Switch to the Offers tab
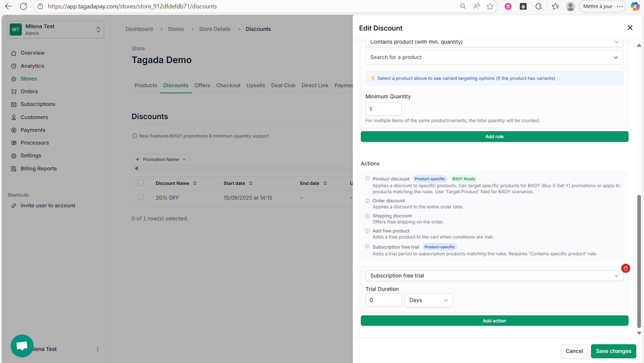644x363 pixels. point(202,86)
